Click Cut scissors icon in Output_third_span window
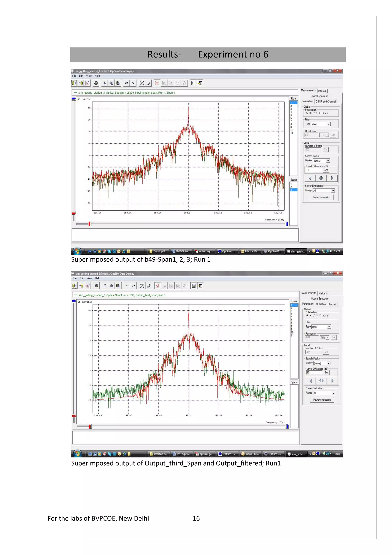Screen dimensions: 392x555 point(105,286)
